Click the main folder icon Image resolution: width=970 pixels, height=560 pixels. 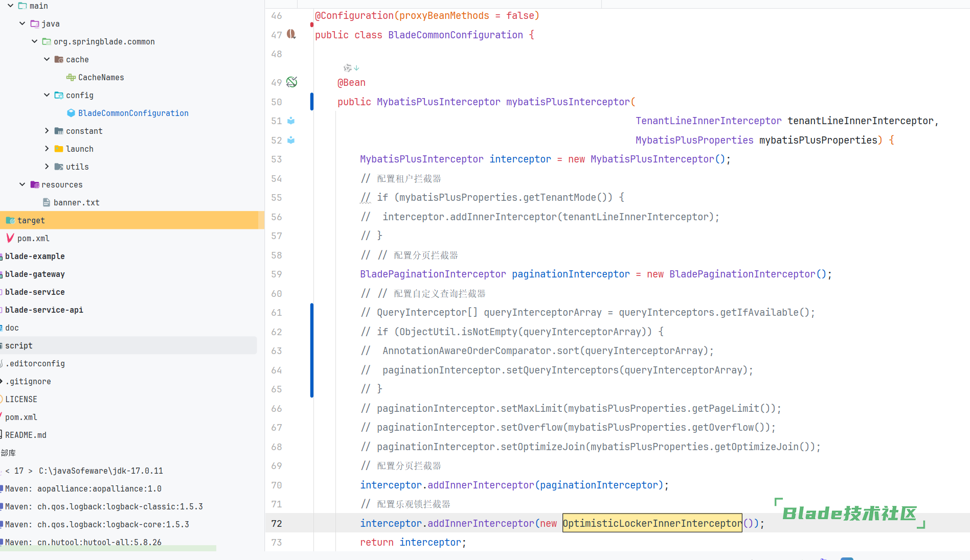click(x=22, y=6)
